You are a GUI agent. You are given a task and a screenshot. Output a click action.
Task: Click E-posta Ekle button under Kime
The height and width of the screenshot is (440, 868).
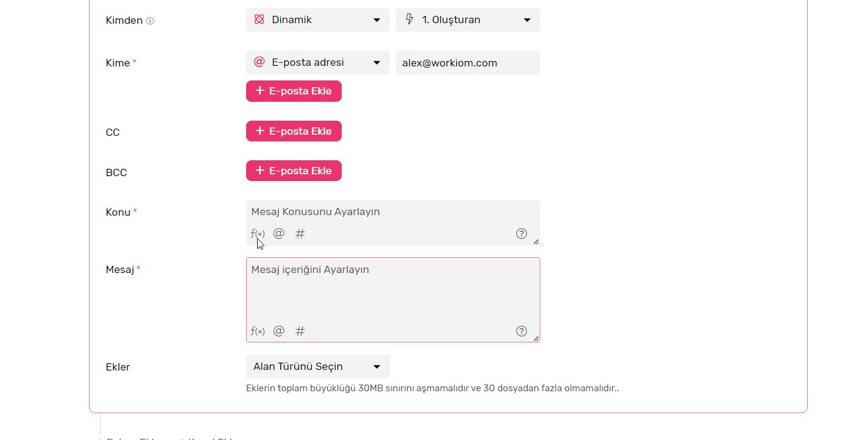click(x=294, y=91)
